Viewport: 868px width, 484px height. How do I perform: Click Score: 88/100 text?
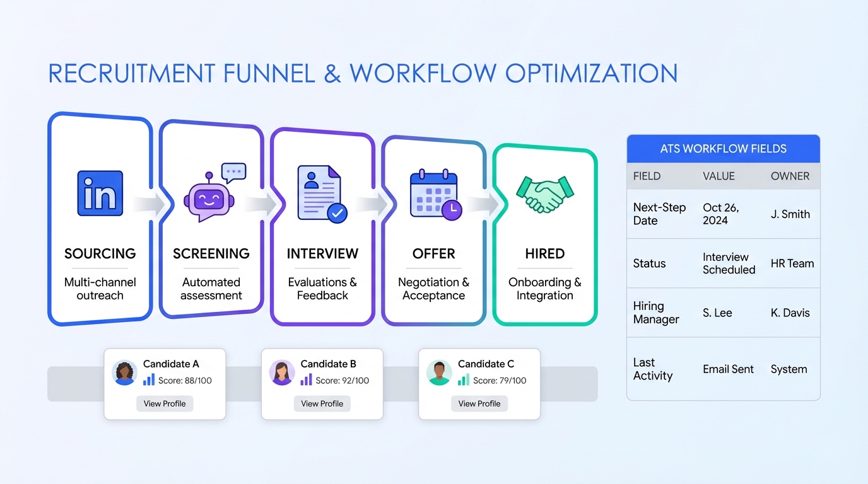[x=185, y=381]
